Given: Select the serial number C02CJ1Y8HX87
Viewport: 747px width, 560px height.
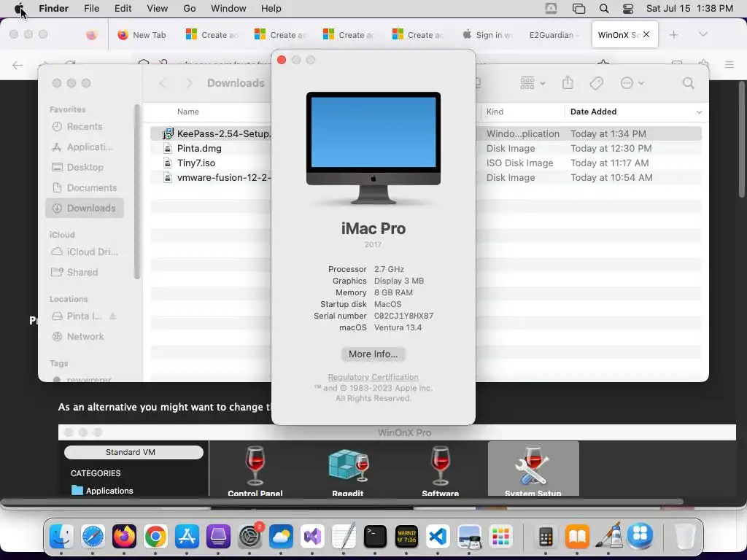Looking at the screenshot, I should point(403,316).
